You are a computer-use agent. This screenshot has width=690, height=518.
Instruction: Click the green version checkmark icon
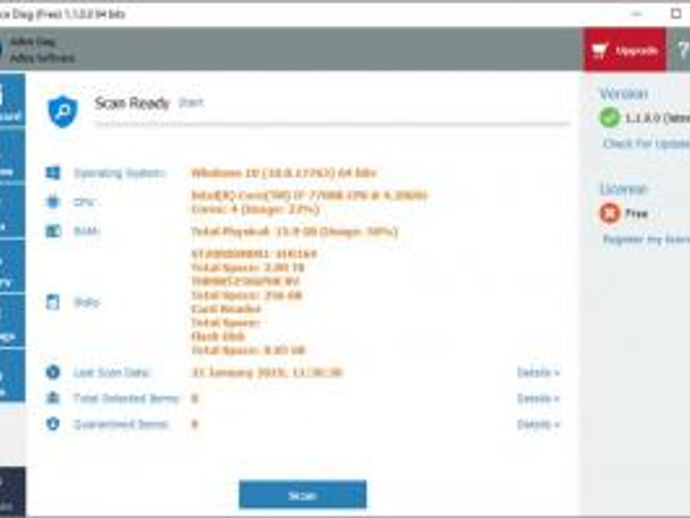[610, 118]
